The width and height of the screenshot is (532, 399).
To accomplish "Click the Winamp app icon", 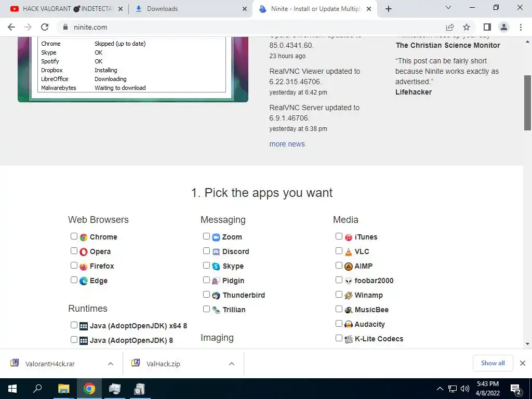I will 349,296.
